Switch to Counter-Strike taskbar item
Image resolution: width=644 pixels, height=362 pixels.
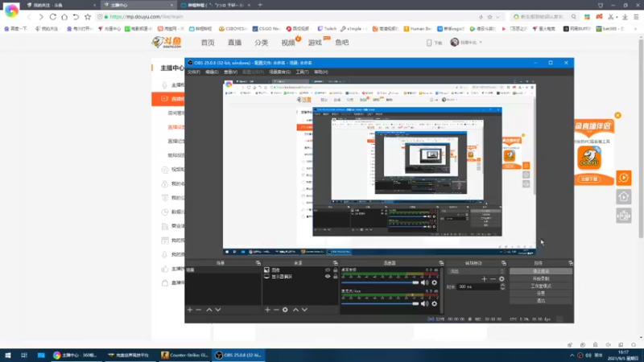pos(184,355)
